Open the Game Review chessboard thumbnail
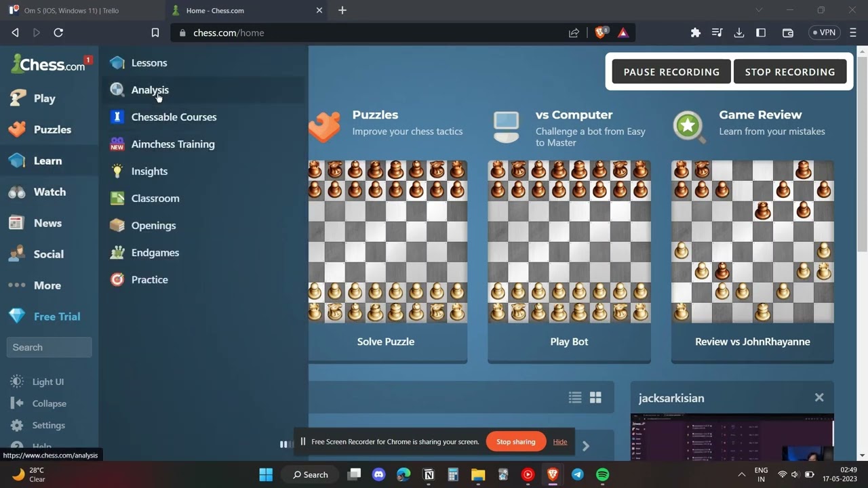The image size is (868, 488). (753, 241)
